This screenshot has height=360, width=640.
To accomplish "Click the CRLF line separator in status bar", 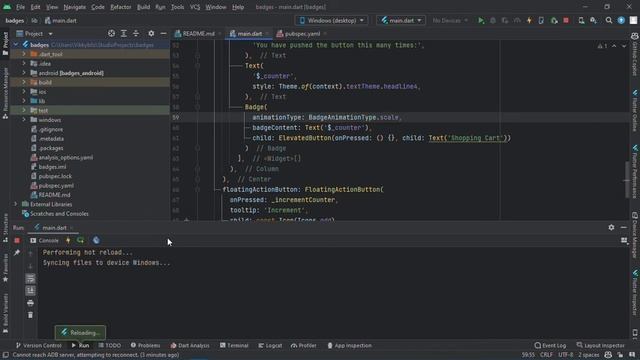I will [546, 355].
